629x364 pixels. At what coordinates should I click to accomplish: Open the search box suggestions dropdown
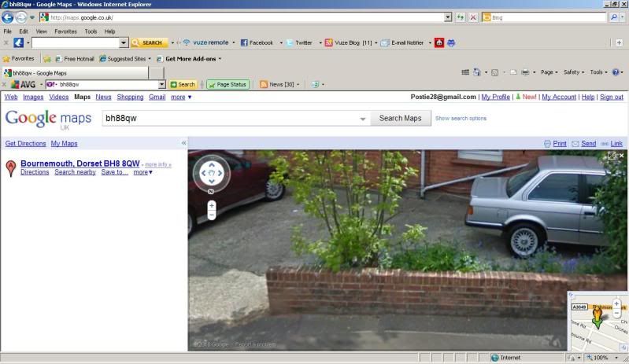pos(362,119)
